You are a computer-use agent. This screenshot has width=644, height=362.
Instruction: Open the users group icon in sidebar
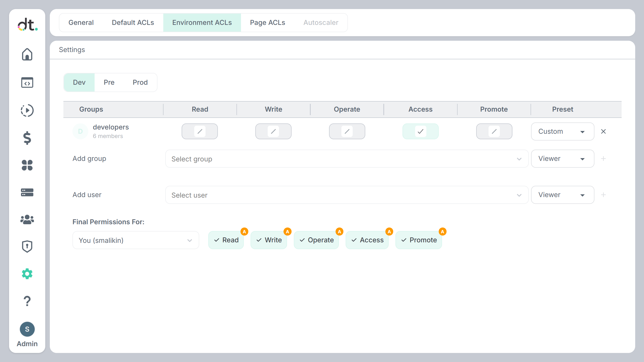(27, 219)
